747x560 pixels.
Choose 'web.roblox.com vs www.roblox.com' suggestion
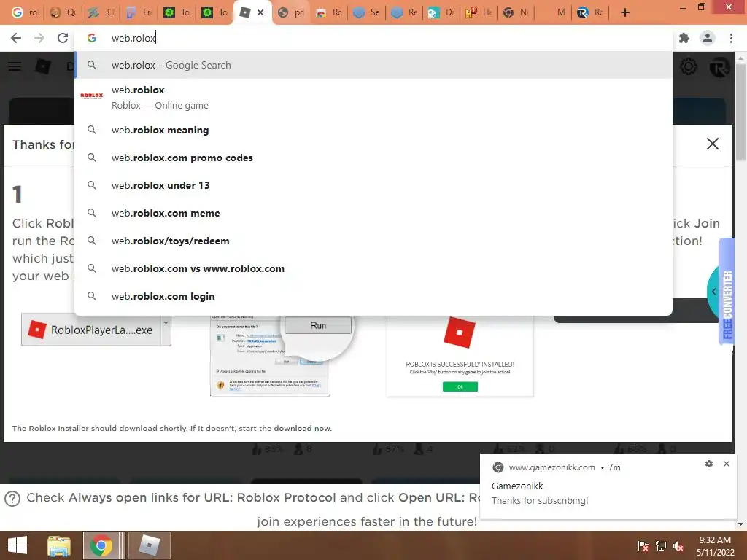click(373, 268)
